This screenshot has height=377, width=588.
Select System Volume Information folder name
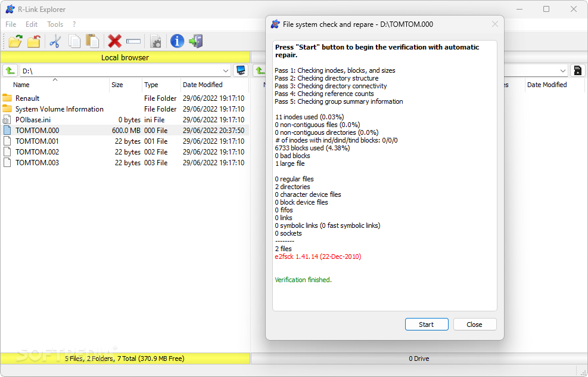point(59,109)
